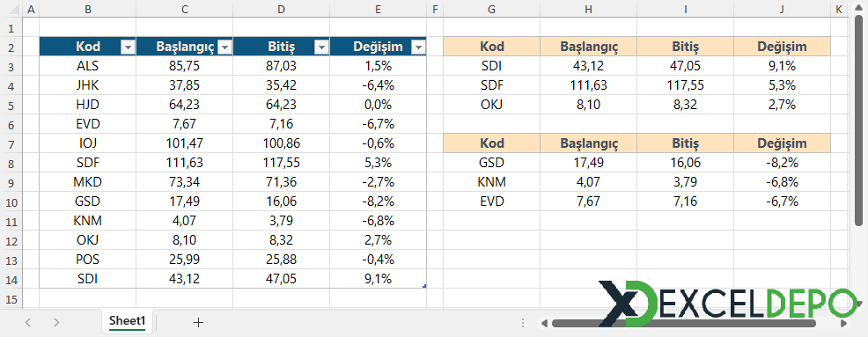
Task: Select cell containing 100,86
Action: pos(281,144)
